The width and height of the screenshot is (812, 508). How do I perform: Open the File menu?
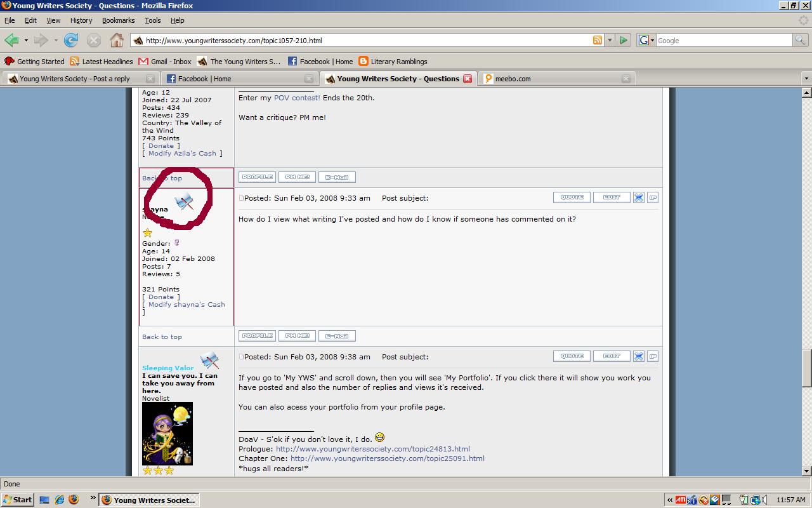point(10,20)
